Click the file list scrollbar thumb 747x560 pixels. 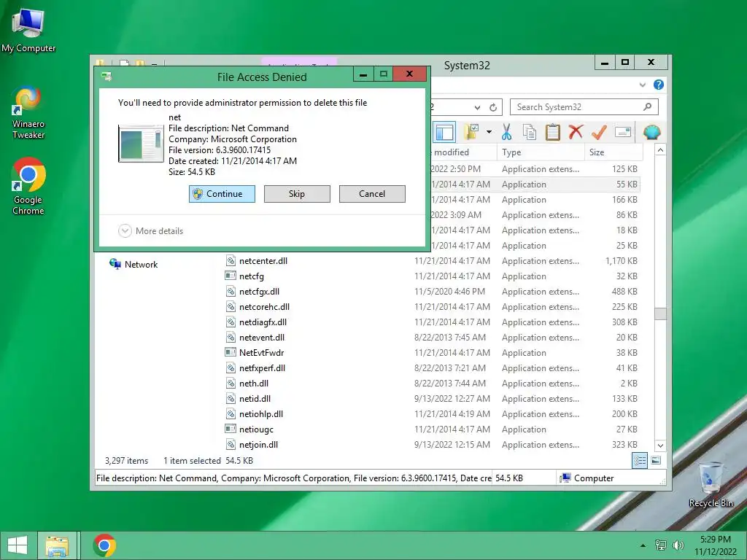660,314
